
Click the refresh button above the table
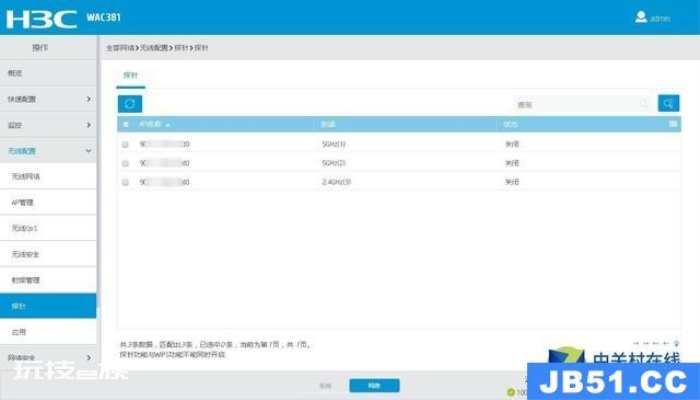pyautogui.click(x=130, y=104)
